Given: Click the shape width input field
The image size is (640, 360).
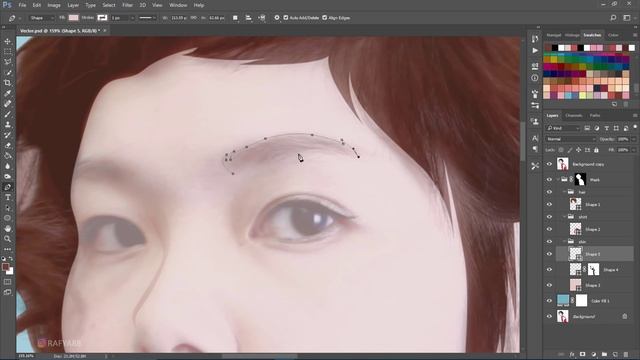Looking at the screenshot, I should click(x=180, y=18).
